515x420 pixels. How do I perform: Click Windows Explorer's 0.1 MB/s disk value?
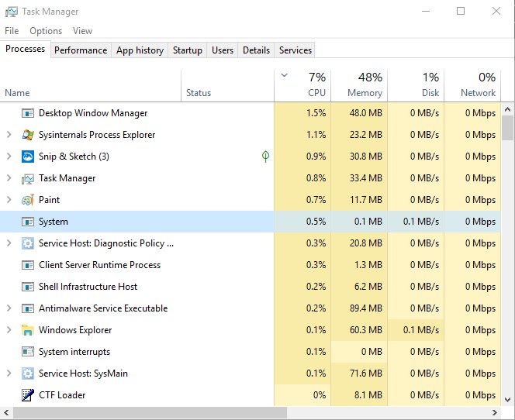(x=421, y=330)
